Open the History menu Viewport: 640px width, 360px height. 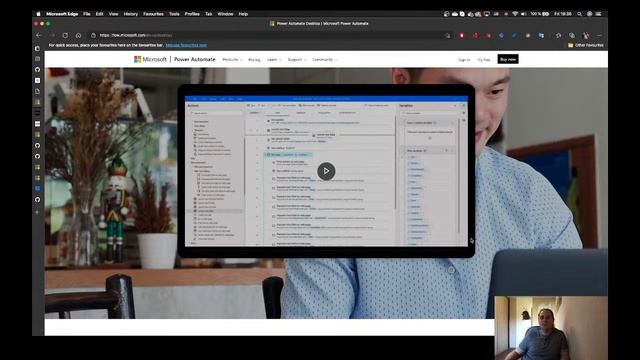pyautogui.click(x=131, y=14)
